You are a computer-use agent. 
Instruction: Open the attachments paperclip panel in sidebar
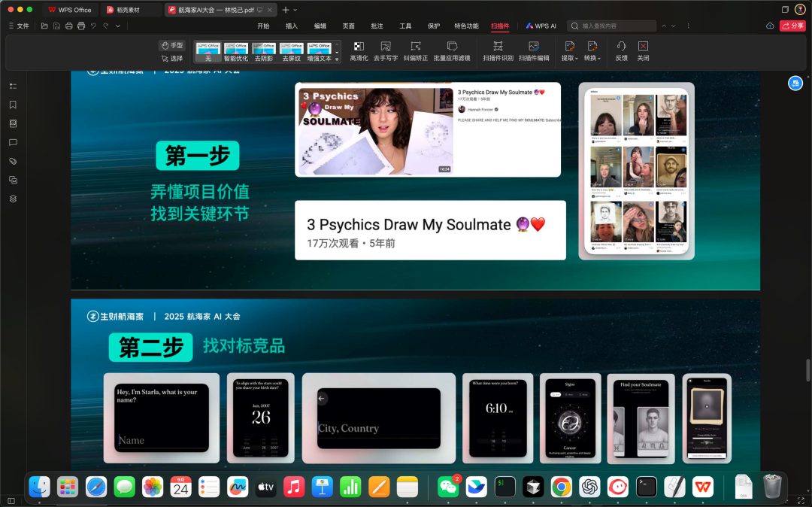point(13,161)
